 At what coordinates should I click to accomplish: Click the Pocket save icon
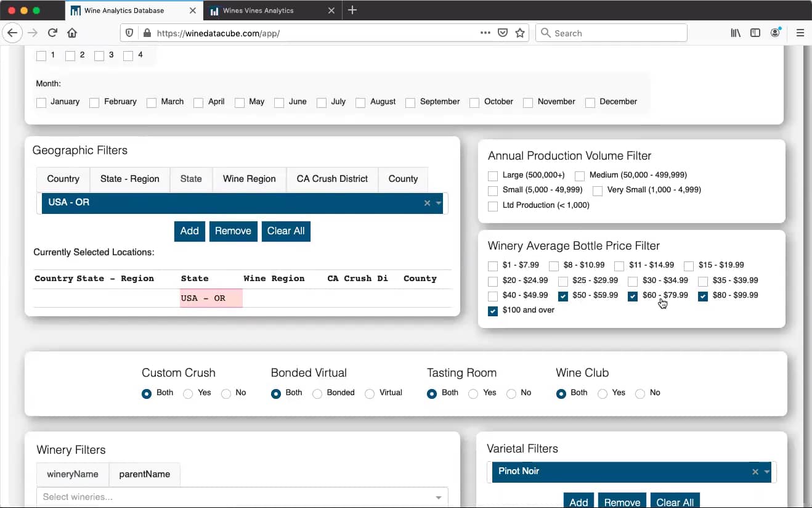[x=503, y=33]
